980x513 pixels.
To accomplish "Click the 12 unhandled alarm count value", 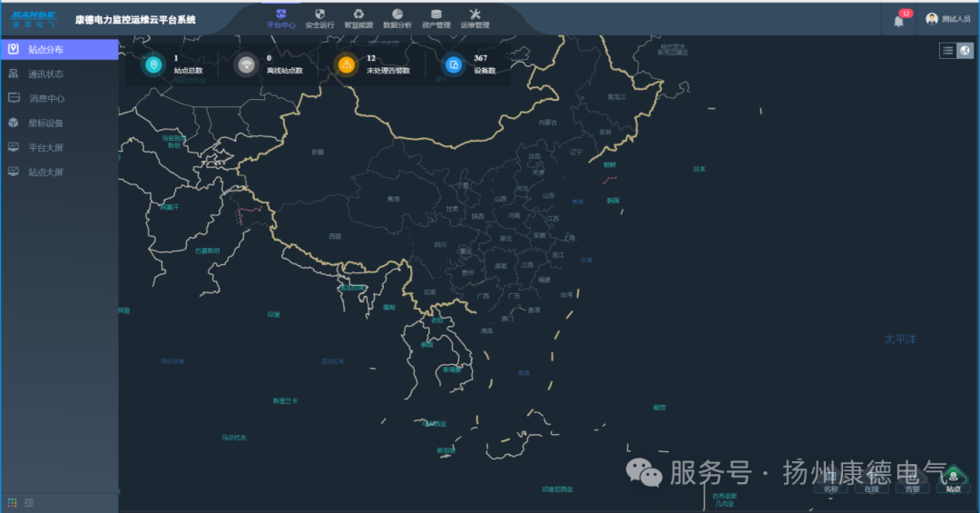I will tap(371, 58).
